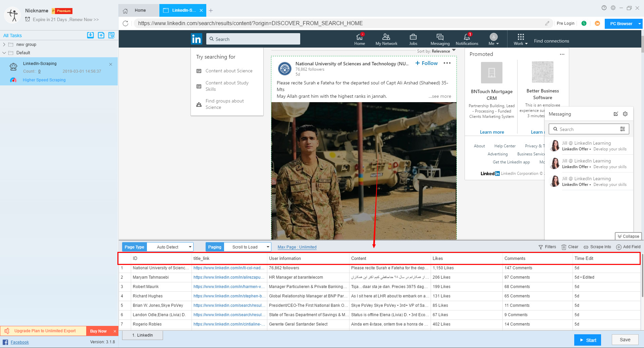Open the post's three-dot options menu
This screenshot has height=348, width=644.
pyautogui.click(x=447, y=63)
